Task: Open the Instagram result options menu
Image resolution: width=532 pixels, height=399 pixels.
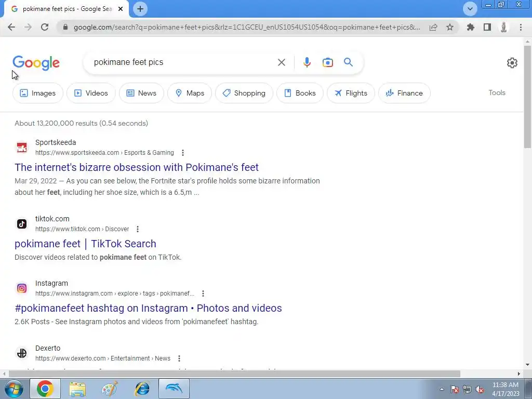Action: (203, 294)
